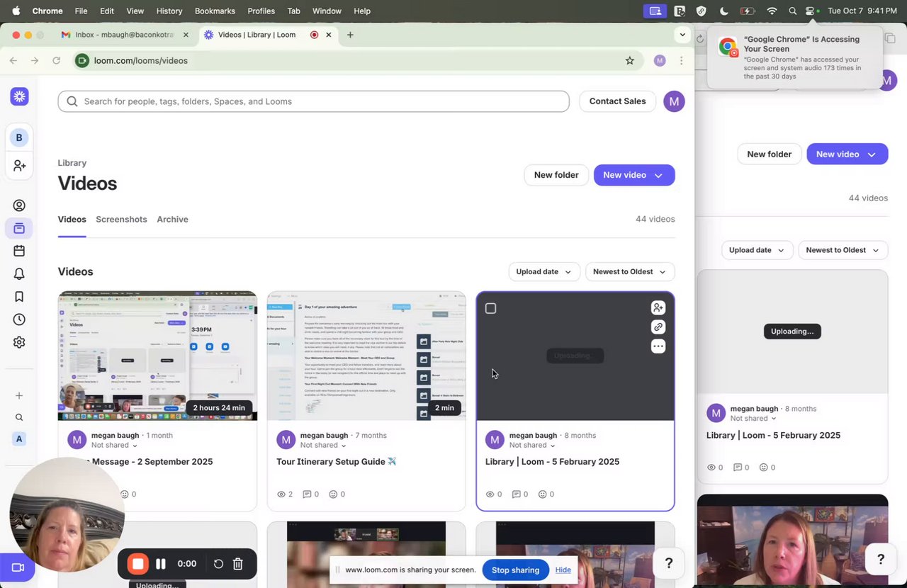
Task: View site information in the address bar
Action: tap(82, 61)
